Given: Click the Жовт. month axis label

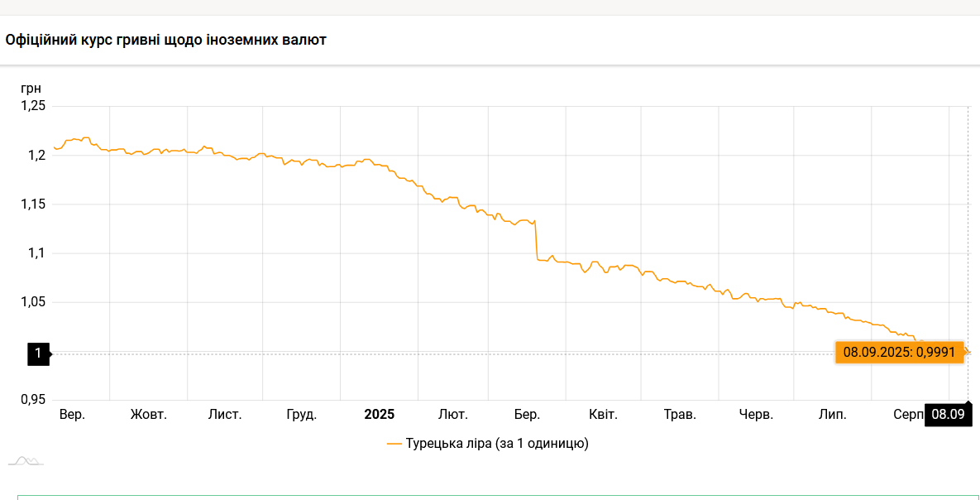Looking at the screenshot, I should click(149, 415).
